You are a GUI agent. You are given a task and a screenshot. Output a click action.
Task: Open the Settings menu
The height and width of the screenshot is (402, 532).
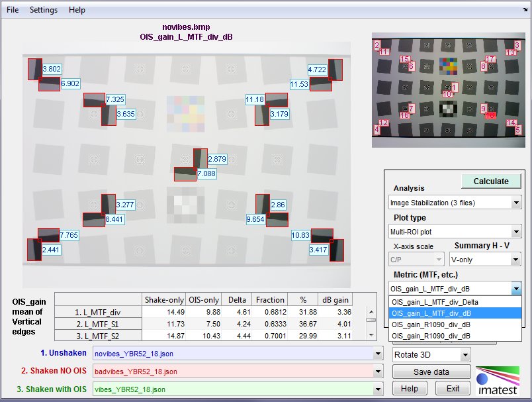[x=44, y=10]
